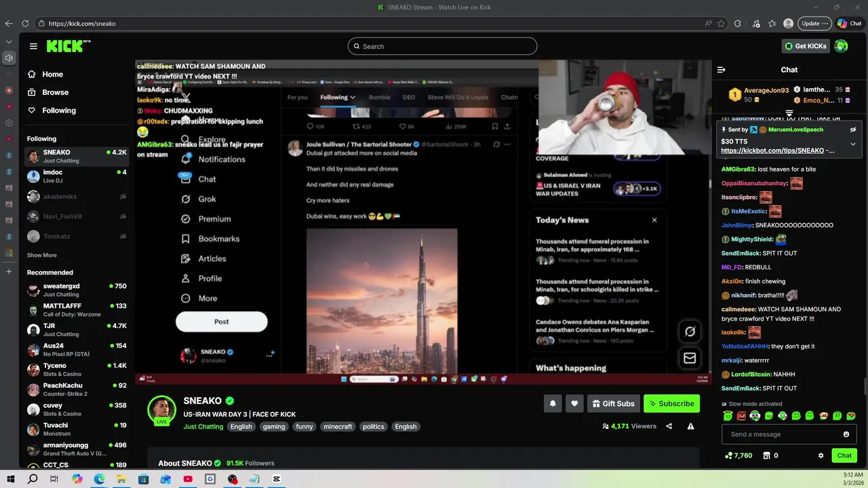The width and height of the screenshot is (868, 488).
Task: Open Tyceno recommended channel
Action: click(x=76, y=369)
